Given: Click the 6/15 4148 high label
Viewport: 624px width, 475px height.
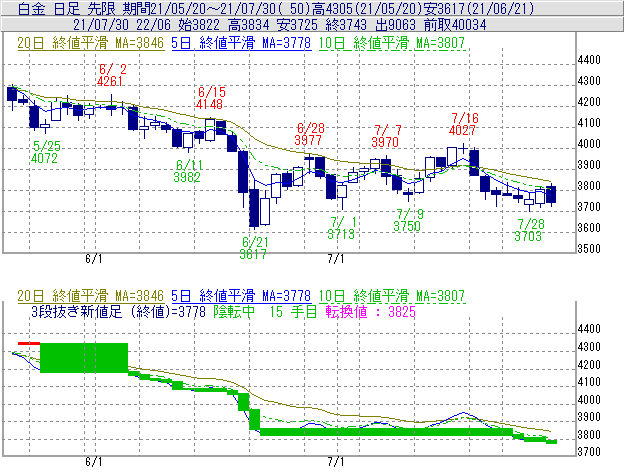Looking at the screenshot, I should (x=210, y=98).
